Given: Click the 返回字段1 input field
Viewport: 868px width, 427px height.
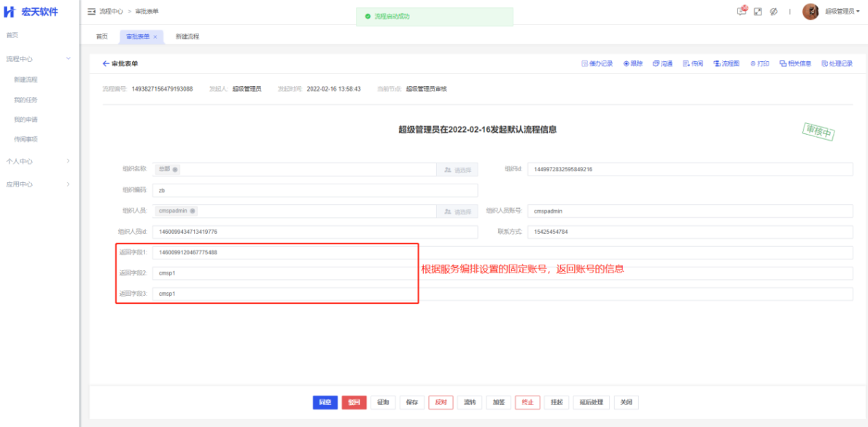Looking at the screenshot, I should pyautogui.click(x=503, y=253).
